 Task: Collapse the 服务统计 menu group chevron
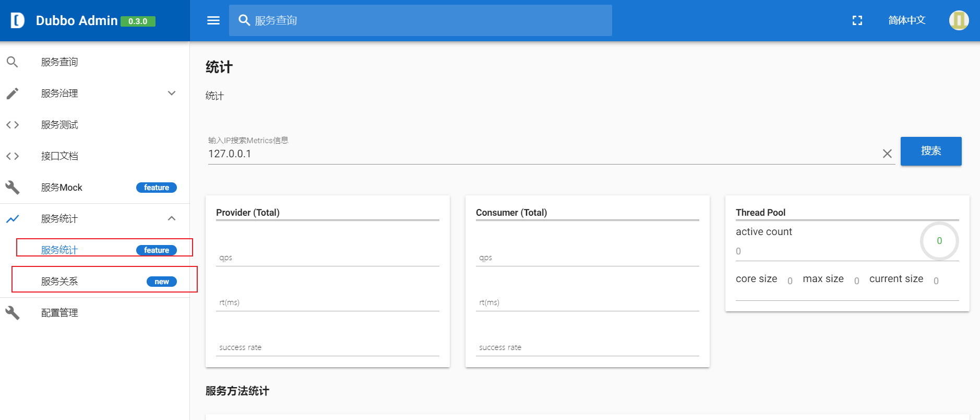172,219
